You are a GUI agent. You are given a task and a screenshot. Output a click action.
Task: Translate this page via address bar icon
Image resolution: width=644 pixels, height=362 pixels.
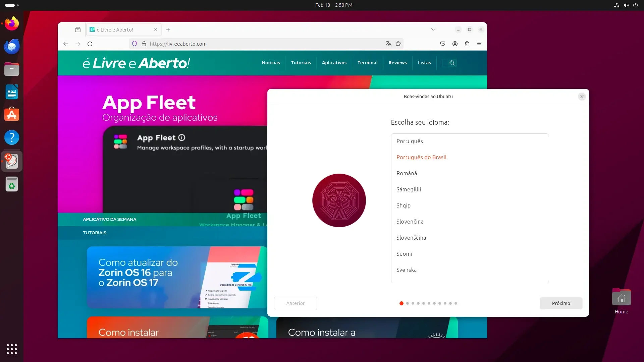tap(389, 44)
